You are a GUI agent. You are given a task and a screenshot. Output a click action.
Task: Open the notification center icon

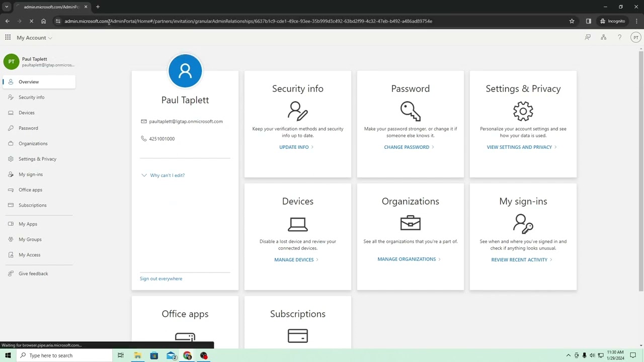(633, 355)
